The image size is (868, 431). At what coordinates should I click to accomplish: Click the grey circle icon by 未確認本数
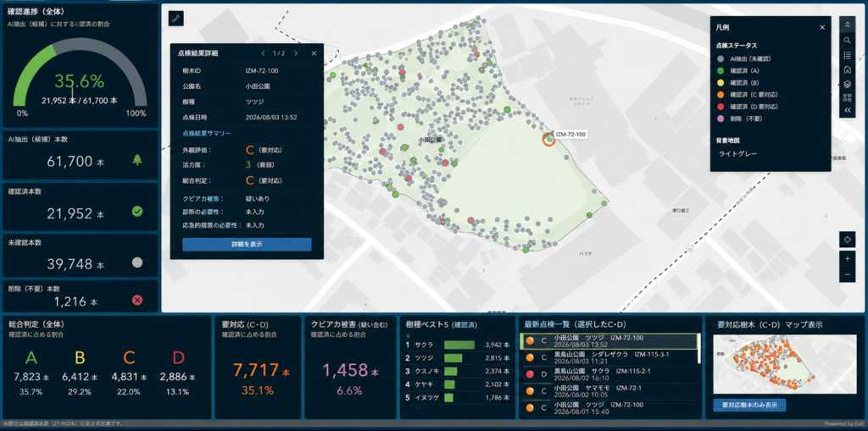(x=137, y=262)
